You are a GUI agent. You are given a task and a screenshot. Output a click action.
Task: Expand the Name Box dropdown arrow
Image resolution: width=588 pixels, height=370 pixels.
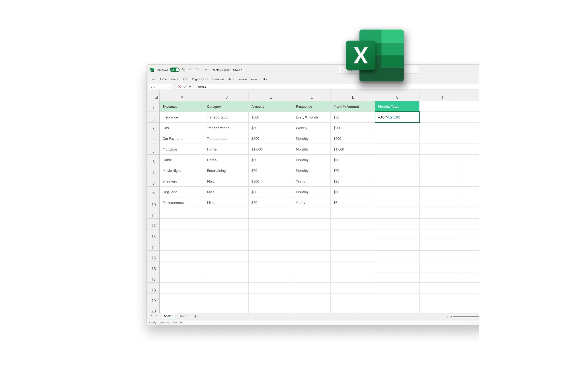point(170,87)
